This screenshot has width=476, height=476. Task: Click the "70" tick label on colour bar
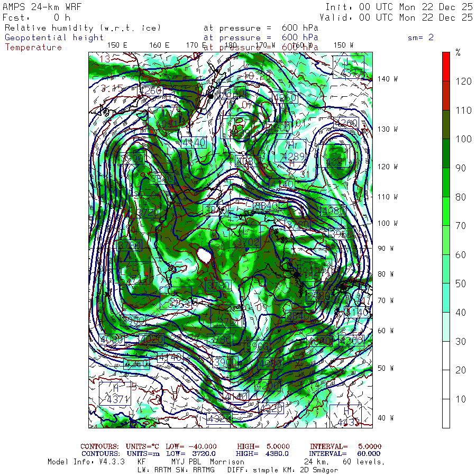(x=461, y=226)
